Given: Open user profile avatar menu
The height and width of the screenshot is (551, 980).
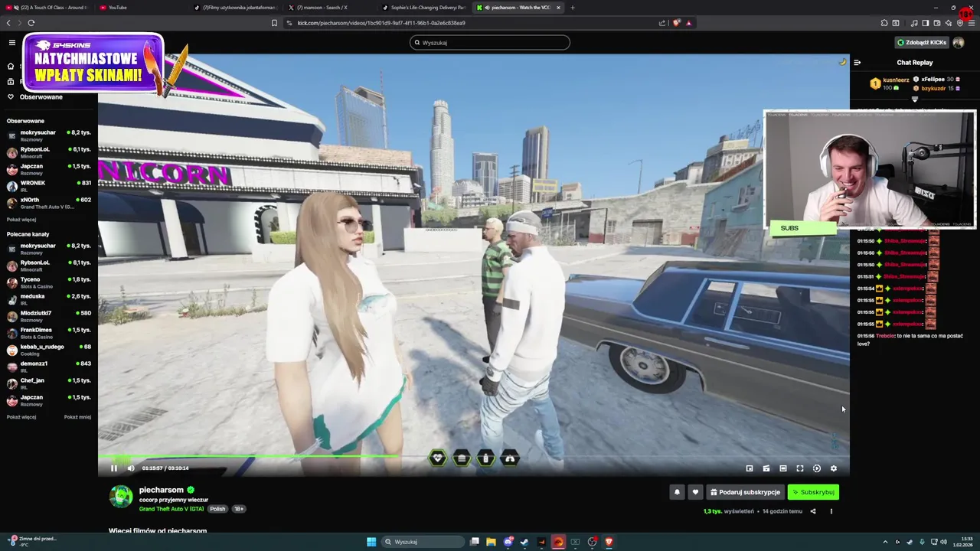Looking at the screenshot, I should tap(958, 43).
